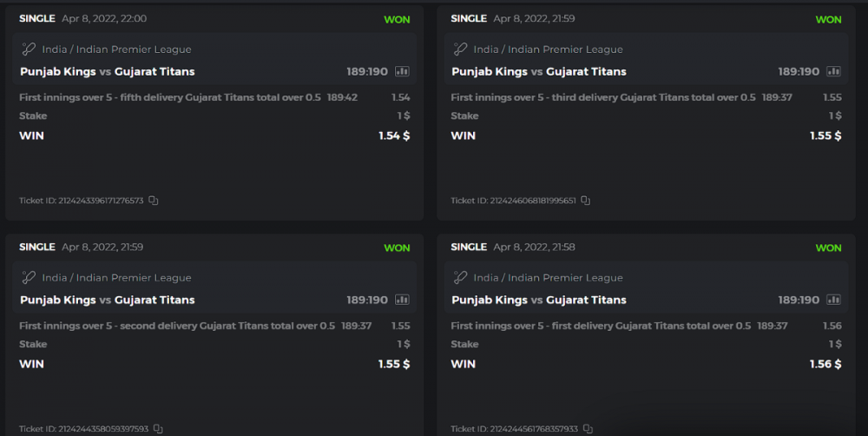This screenshot has width=868, height=436.
Task: Open India / Indian Premier League in 22:00 ticket
Action: pyautogui.click(x=116, y=50)
